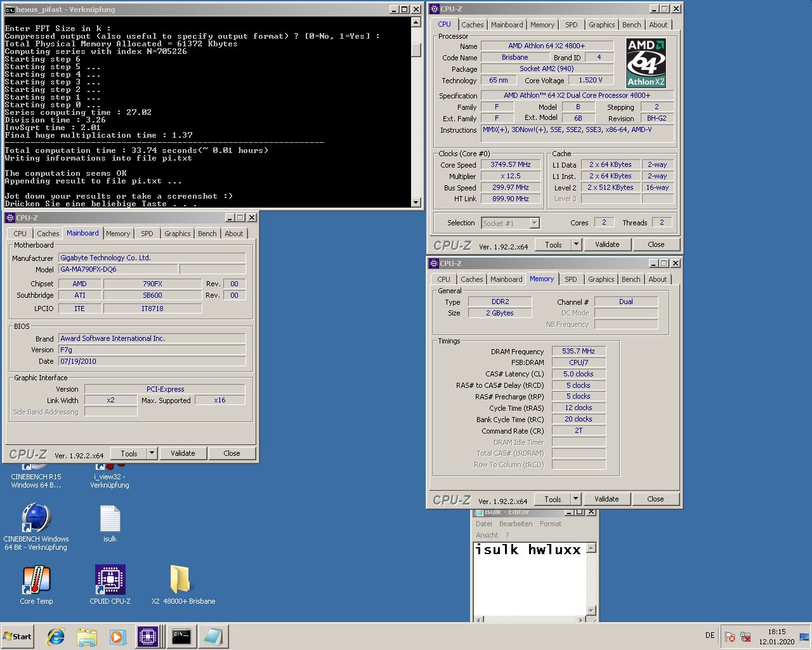Viewport: 812px width, 650px height.
Task: Click the Code Name Brisbane field
Action: pos(514,57)
